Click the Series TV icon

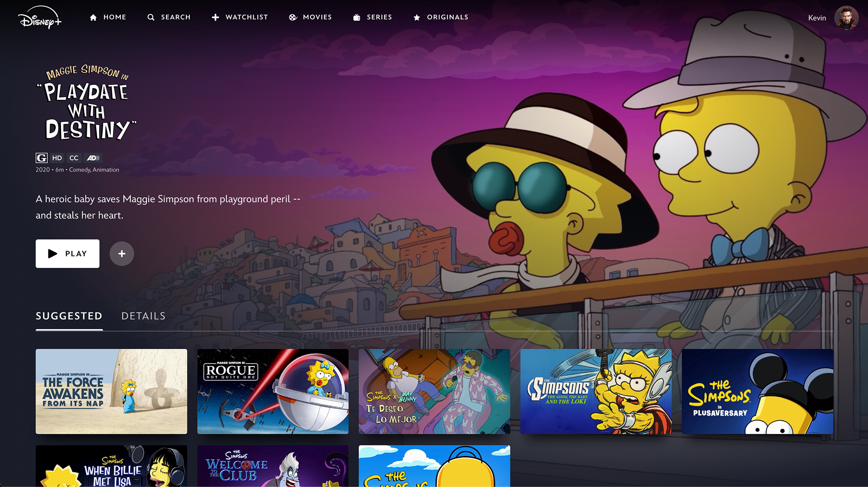point(357,17)
